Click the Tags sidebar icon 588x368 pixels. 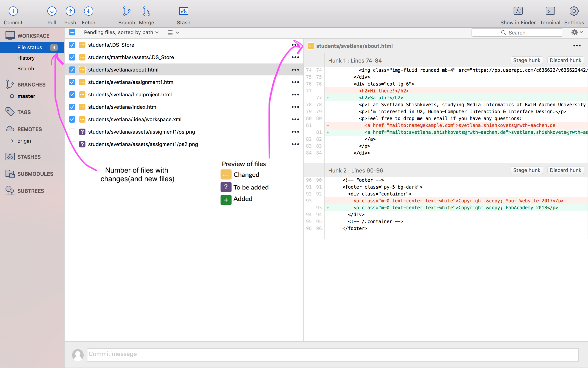tap(10, 112)
